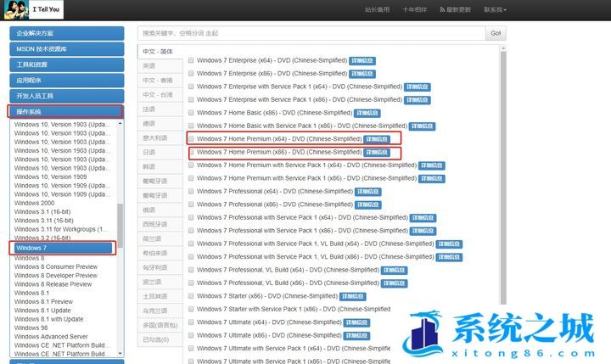
Task: Switch to the 已勾选(0) tab
Action: (160, 340)
